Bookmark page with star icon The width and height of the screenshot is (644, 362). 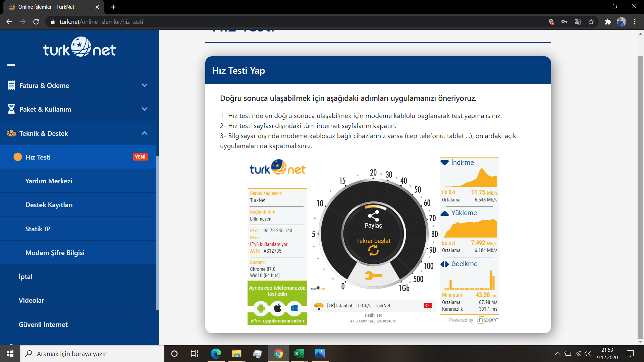(591, 22)
